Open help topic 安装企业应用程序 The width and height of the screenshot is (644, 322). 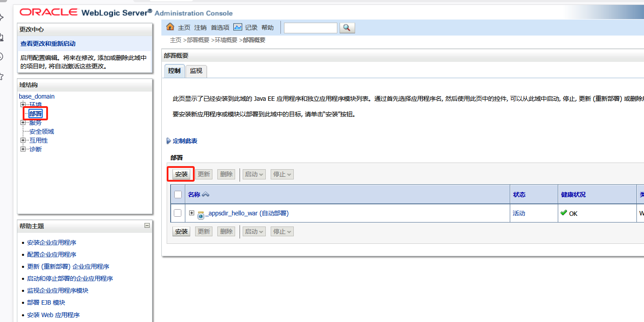[52, 242]
